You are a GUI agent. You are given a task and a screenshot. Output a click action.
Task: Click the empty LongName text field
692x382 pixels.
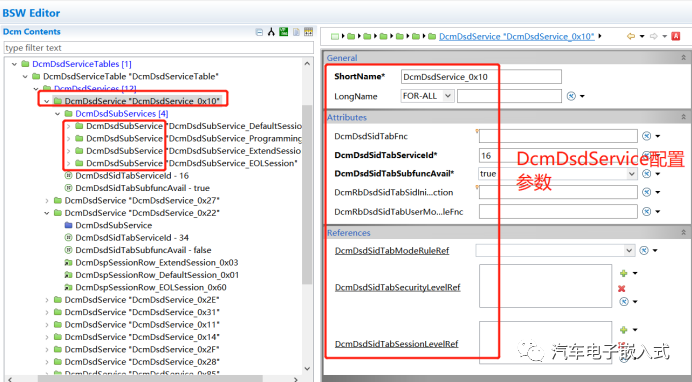point(509,96)
